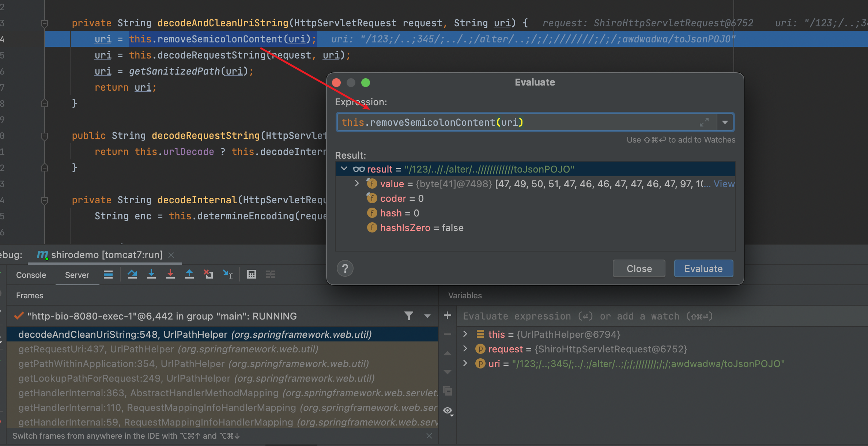Click the Frames filter funnel icon
The height and width of the screenshot is (446, 868).
coord(409,316)
